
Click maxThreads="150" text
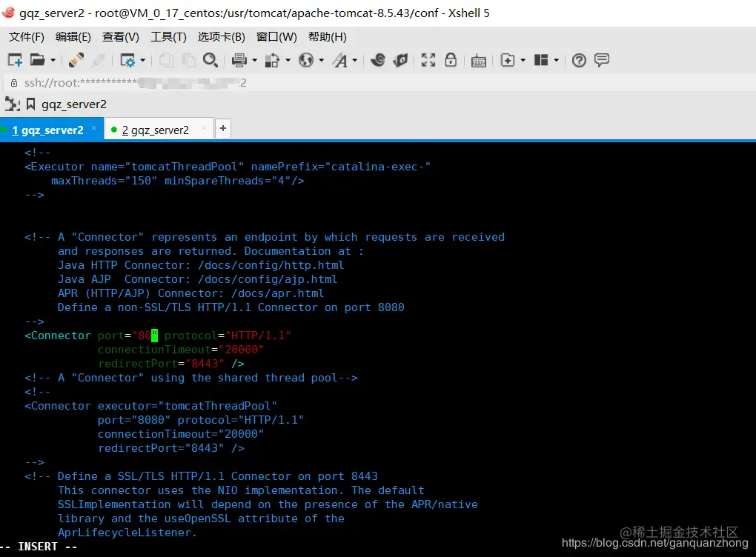[105, 181]
